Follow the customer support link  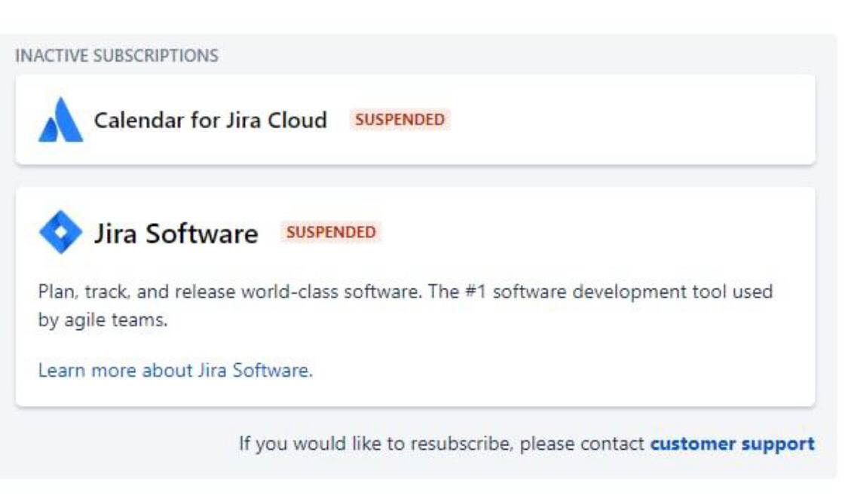coord(732,444)
